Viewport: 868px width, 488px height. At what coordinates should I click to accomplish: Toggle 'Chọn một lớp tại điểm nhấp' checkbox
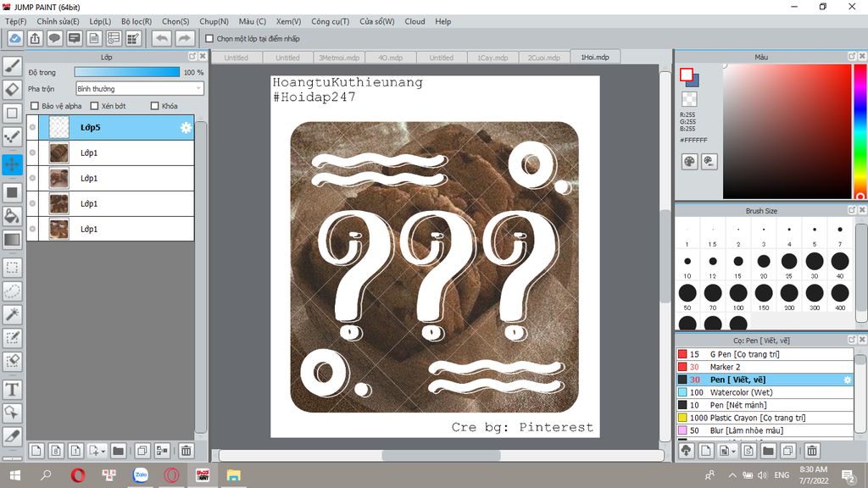tap(209, 39)
